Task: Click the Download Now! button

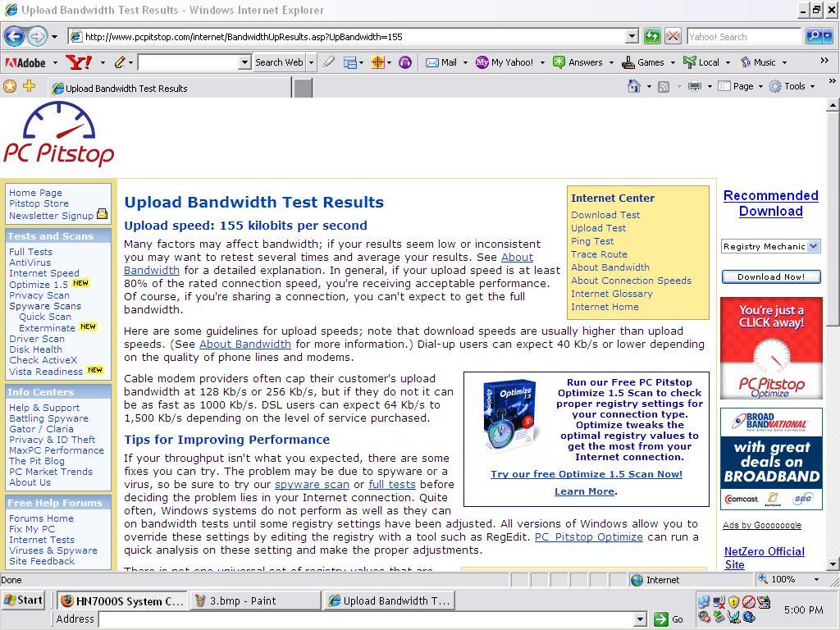Action: (771, 277)
